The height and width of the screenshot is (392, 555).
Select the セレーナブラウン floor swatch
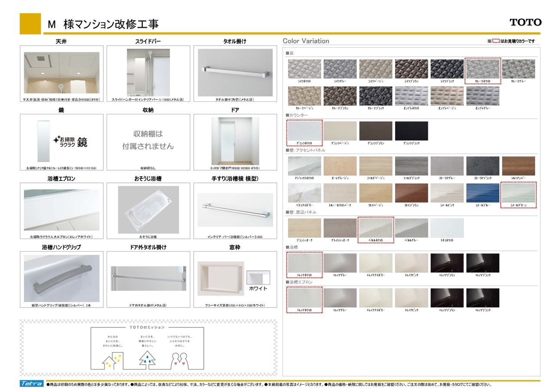click(340, 96)
